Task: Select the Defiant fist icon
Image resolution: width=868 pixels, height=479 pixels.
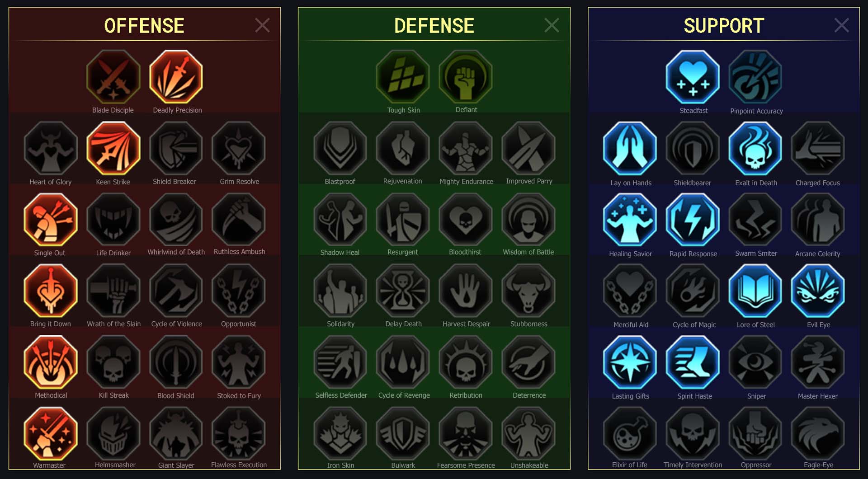Action: [466, 77]
